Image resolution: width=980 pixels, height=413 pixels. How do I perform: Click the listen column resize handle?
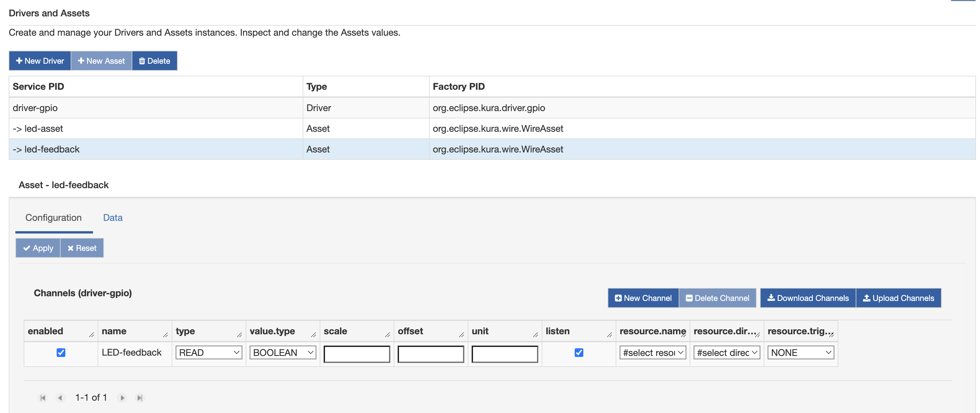(x=610, y=335)
